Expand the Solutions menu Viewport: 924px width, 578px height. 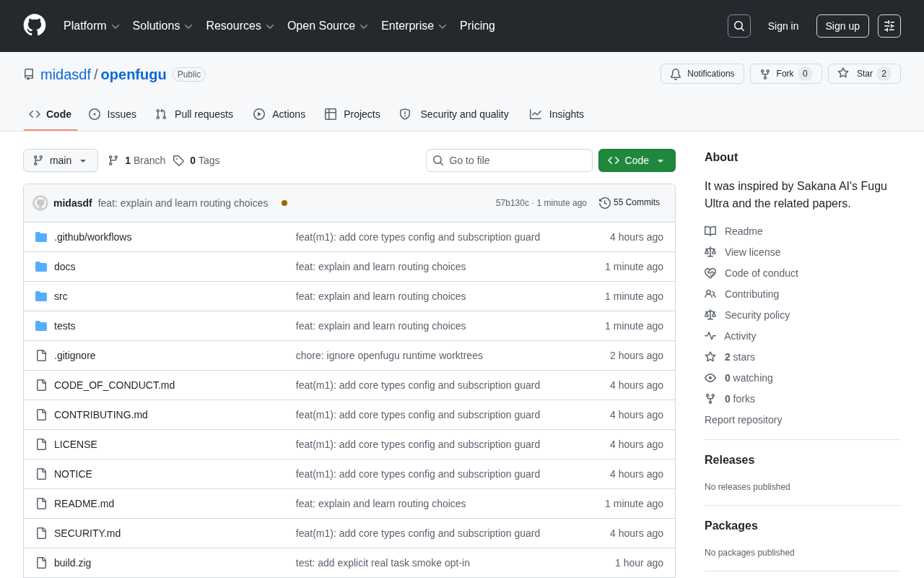click(x=162, y=26)
